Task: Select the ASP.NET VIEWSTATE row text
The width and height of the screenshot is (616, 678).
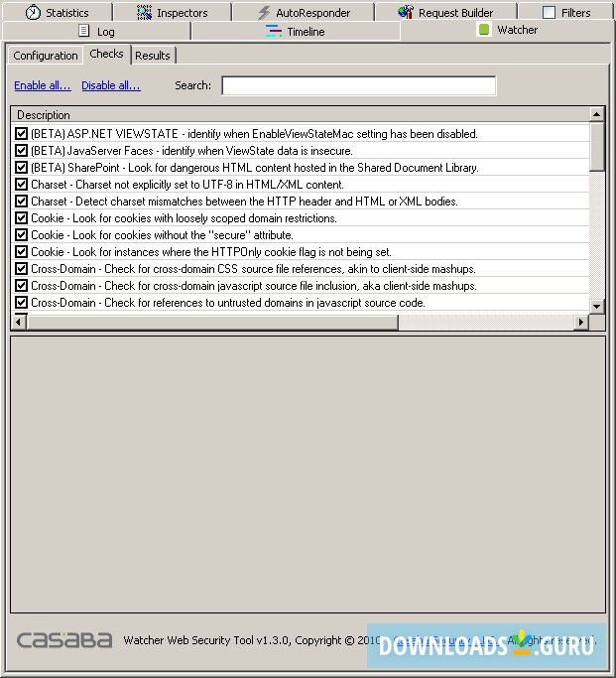Action: point(254,134)
